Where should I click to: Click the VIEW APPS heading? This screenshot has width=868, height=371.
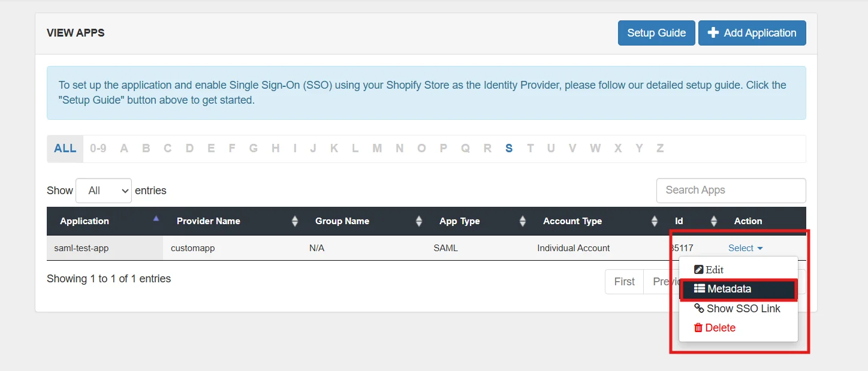tap(76, 33)
